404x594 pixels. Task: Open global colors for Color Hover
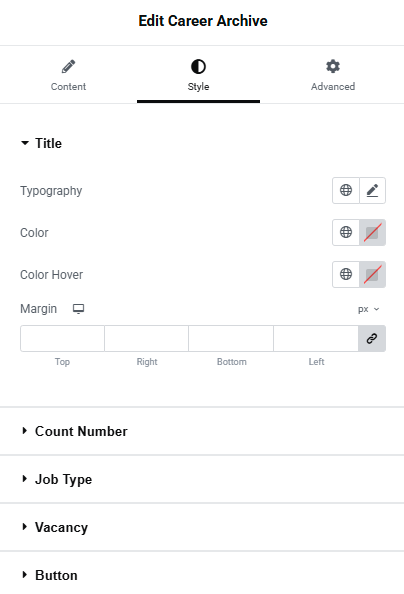click(x=346, y=274)
